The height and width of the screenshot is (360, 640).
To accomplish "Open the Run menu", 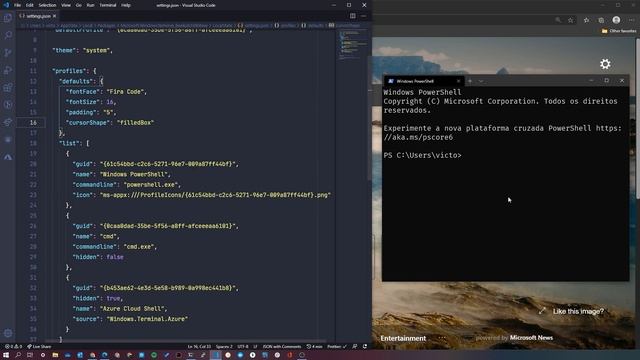I will click(x=90, y=5).
